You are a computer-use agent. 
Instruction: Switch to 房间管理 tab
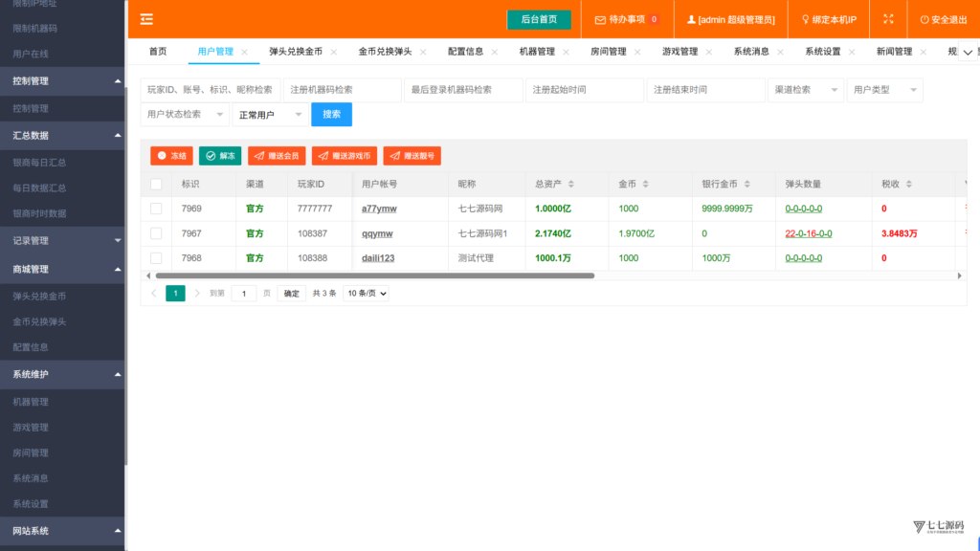click(608, 52)
